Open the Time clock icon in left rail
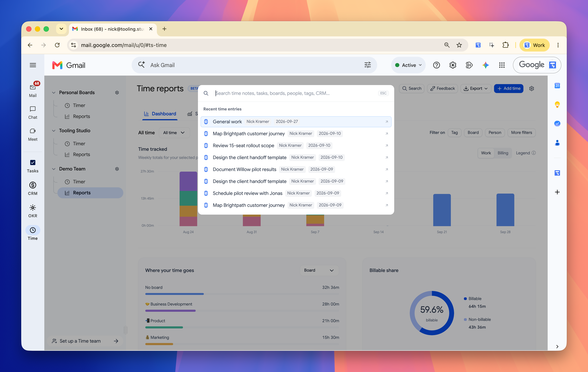588x372 pixels. [x=33, y=230]
